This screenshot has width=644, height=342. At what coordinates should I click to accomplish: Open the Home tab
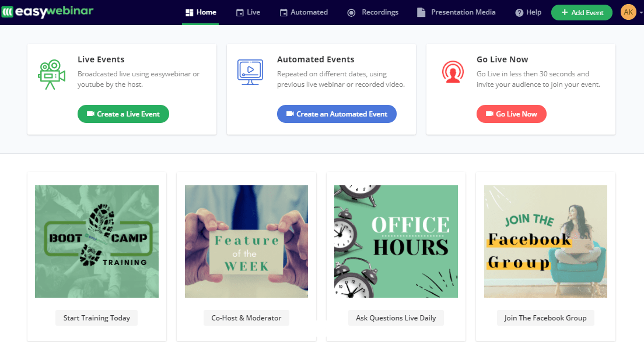pos(201,12)
